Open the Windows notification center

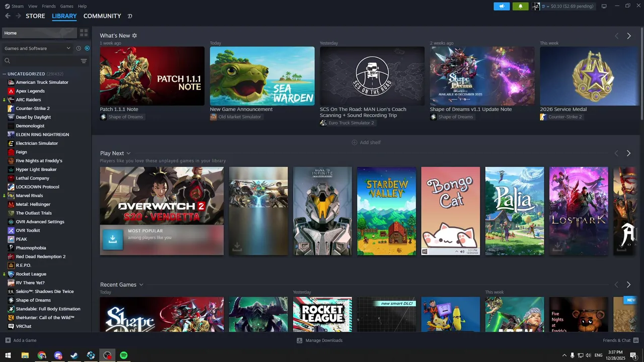click(633, 355)
